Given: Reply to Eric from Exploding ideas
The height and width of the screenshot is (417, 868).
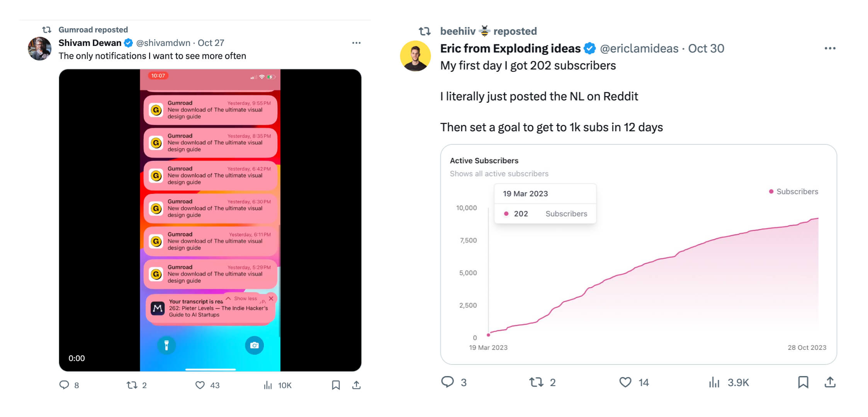Looking at the screenshot, I should click(x=447, y=382).
